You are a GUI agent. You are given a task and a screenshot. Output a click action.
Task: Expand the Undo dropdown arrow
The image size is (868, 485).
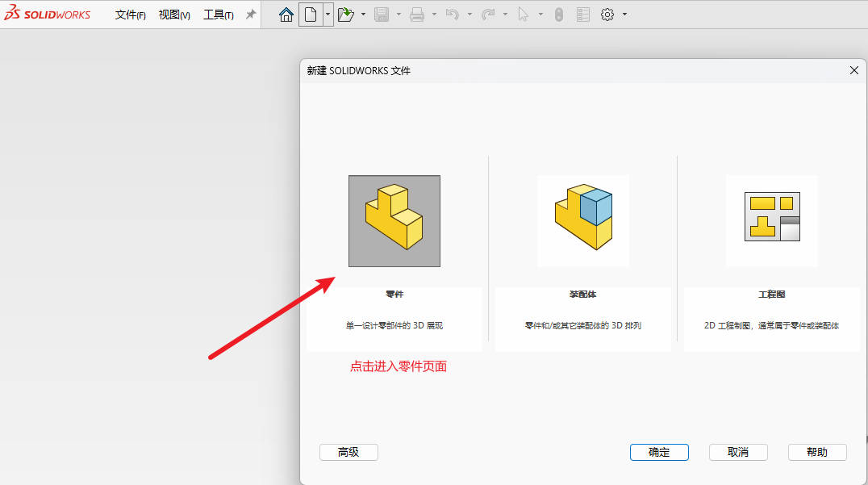pos(469,15)
